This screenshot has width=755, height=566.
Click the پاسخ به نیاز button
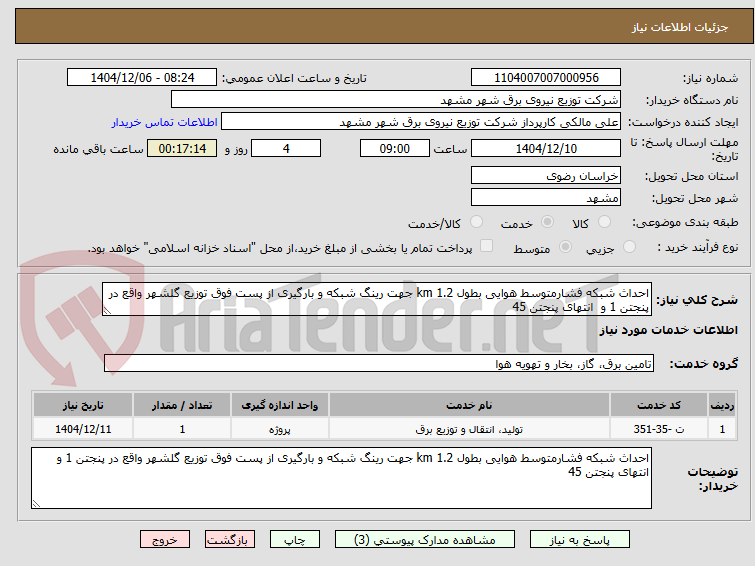click(580, 540)
